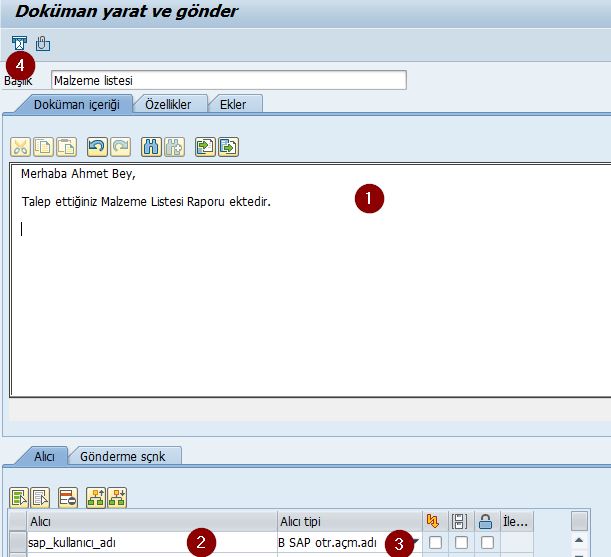Open the Ekler tab
Viewport: 611px width, 557px height.
(x=233, y=104)
